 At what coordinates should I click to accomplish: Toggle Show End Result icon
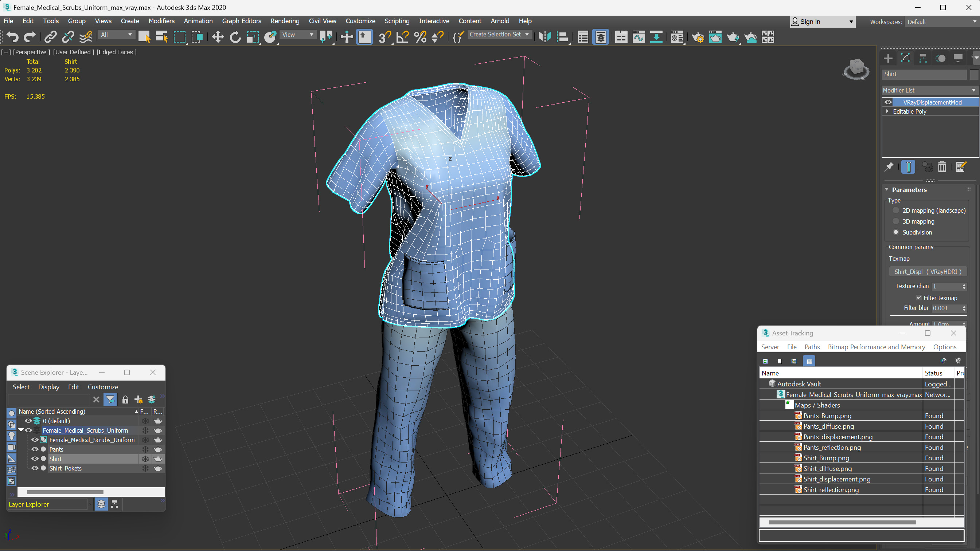(909, 166)
